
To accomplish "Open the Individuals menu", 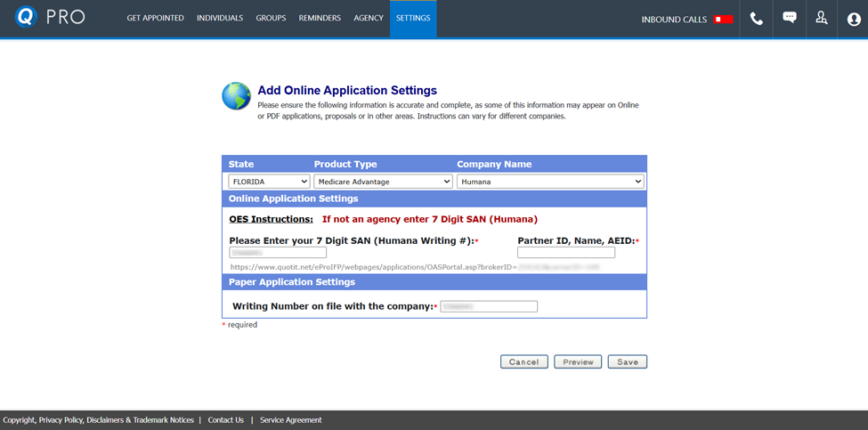I will [x=220, y=19].
